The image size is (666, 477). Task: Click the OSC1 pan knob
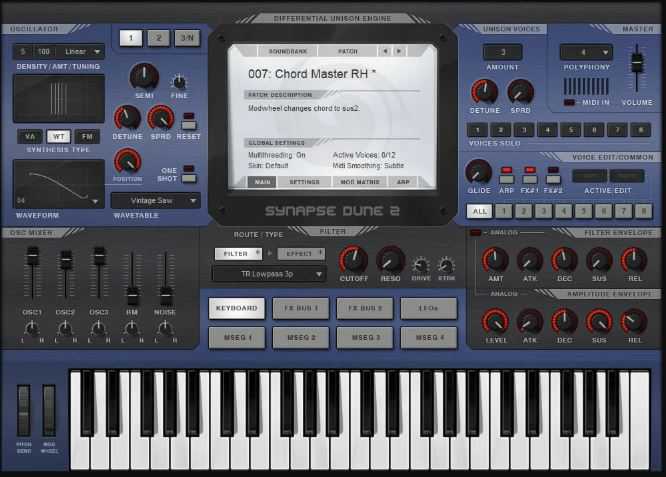click(x=32, y=328)
